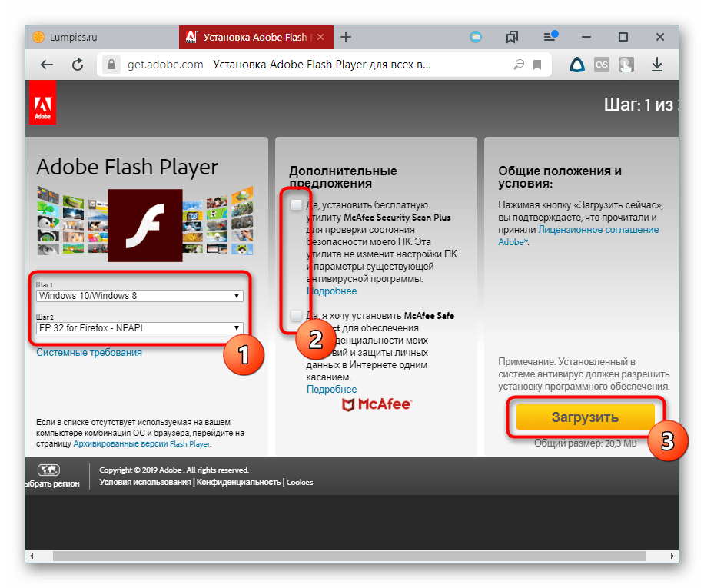Click the scrollbar left arrow

32,556
